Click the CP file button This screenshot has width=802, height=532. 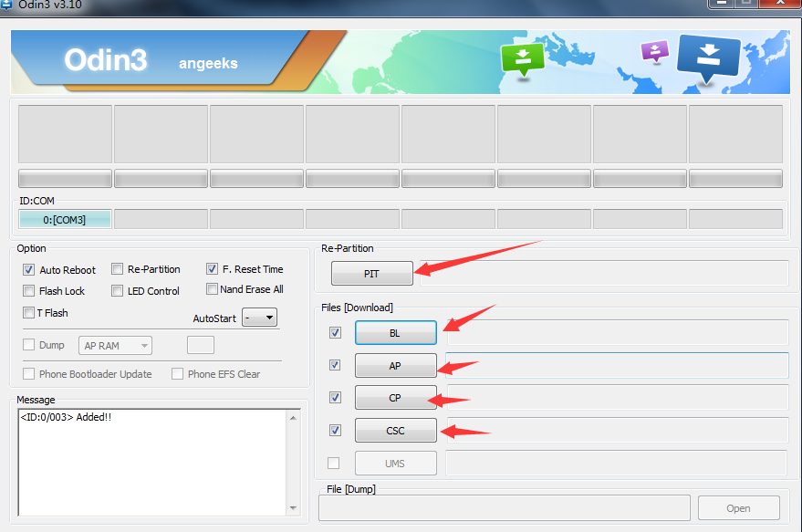395,398
